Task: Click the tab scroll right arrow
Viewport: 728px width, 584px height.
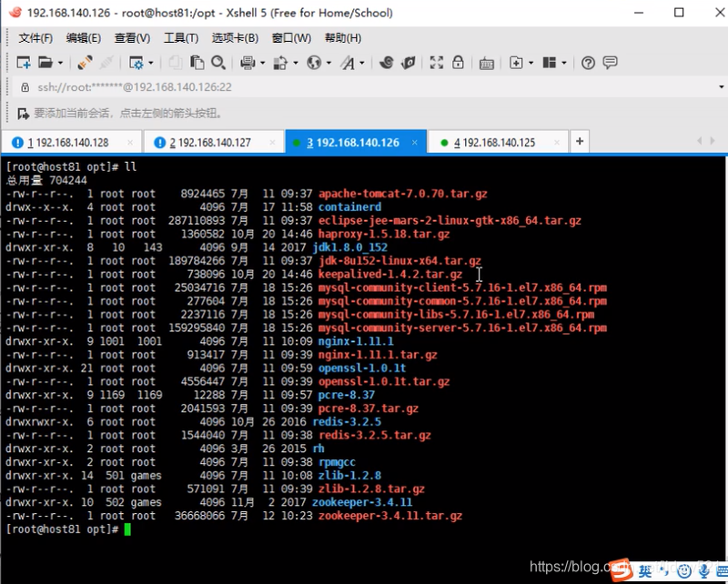Action: click(x=713, y=141)
